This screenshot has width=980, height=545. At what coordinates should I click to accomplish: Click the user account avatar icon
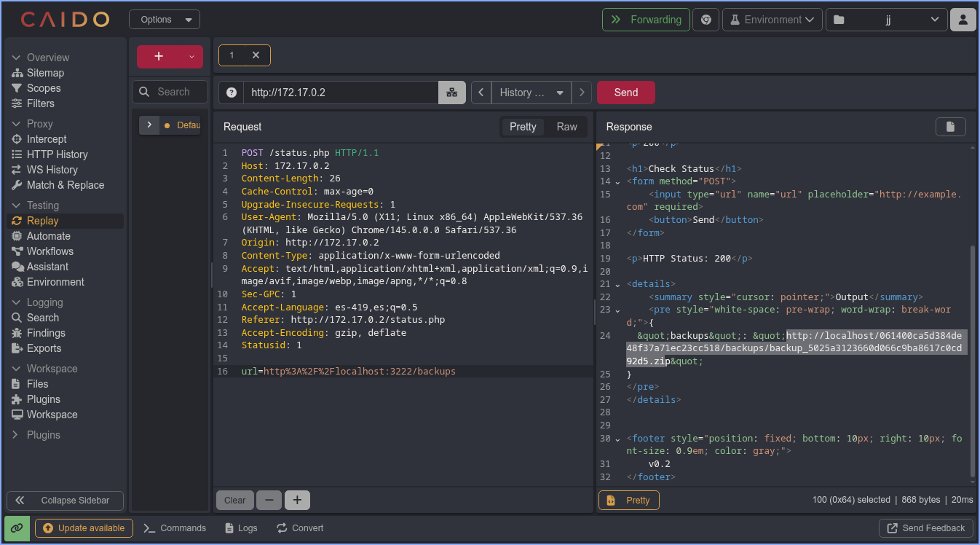963,20
